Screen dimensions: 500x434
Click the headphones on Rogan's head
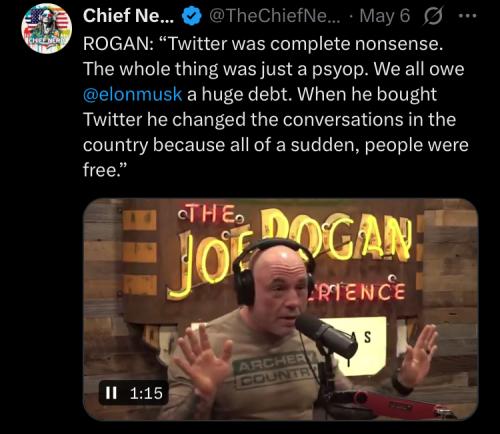(273, 270)
